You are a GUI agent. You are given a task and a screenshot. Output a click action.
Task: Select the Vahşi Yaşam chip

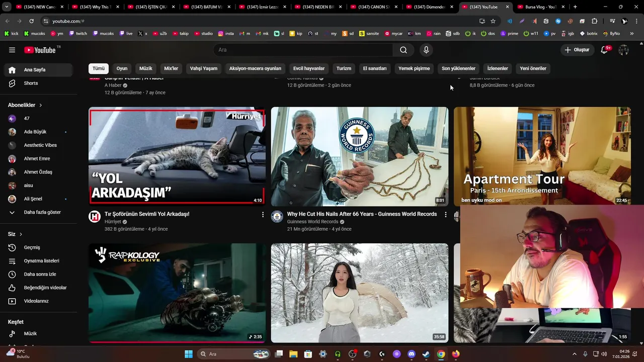[204, 68]
